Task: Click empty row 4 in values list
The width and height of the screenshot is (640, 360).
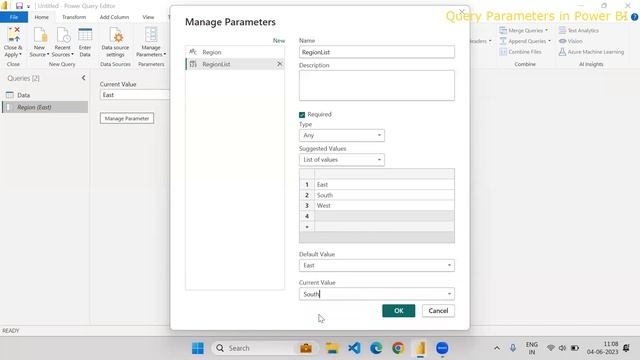Action: (384, 216)
